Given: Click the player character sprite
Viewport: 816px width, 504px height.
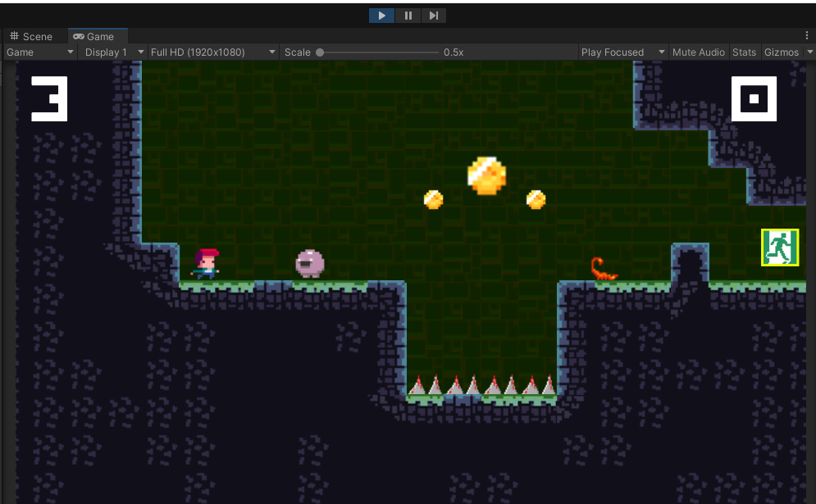Looking at the screenshot, I should pyautogui.click(x=207, y=262).
